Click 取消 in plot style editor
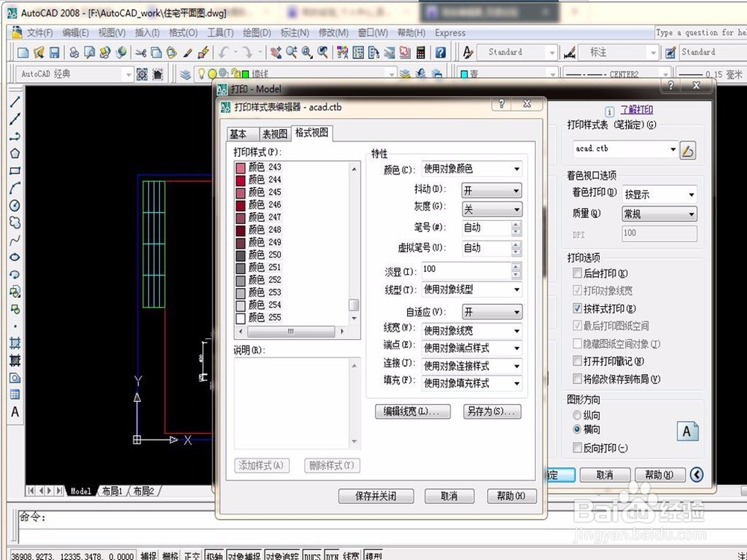Image resolution: width=747 pixels, height=560 pixels. point(449,497)
